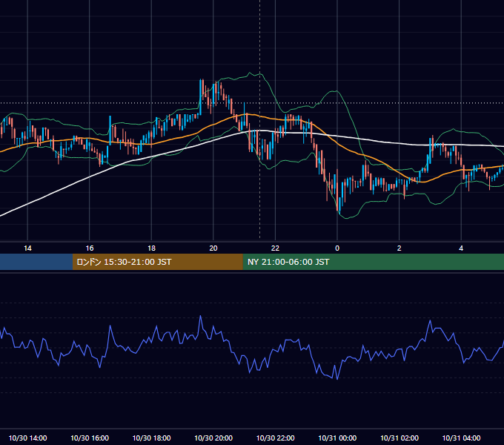Click the NY 21:00-06:00 JST session bar
The height and width of the screenshot is (445, 504).
[x=373, y=262]
